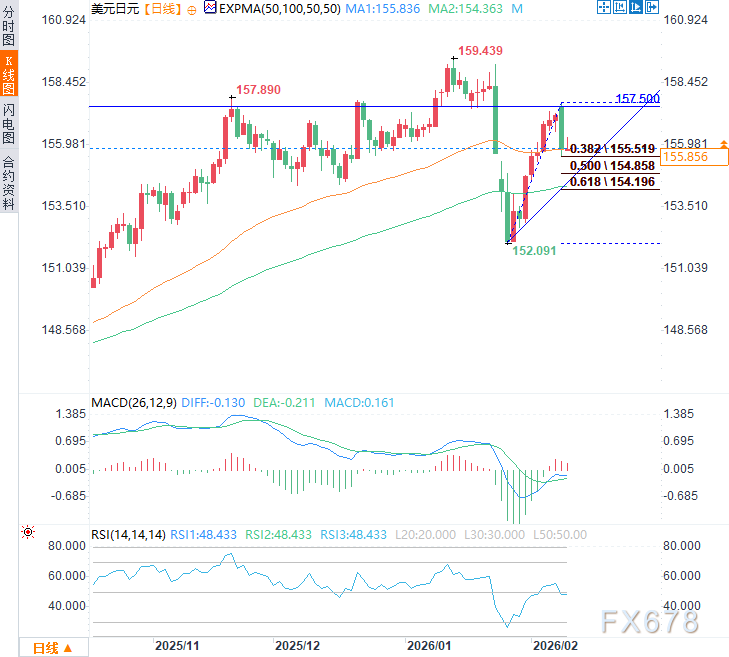
Task: Switch to the 分时图 tab
Action: tap(9, 28)
